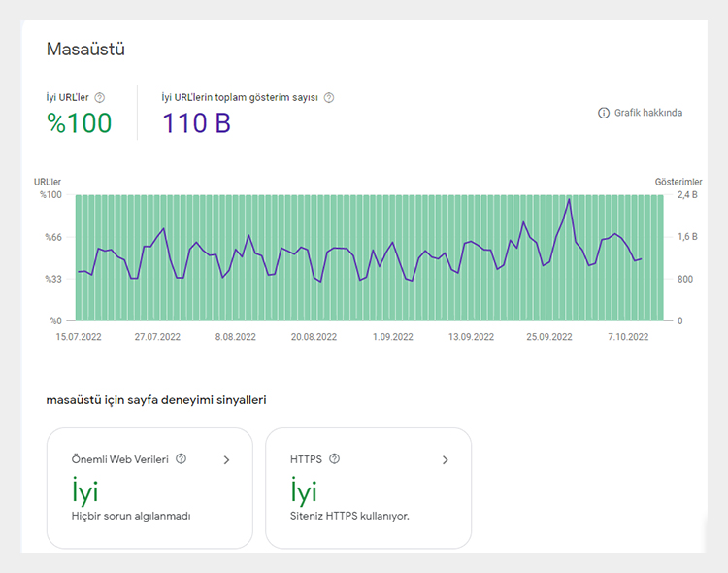Click the URL'ler axis title
Screen dimensions: 728x573
(48, 182)
